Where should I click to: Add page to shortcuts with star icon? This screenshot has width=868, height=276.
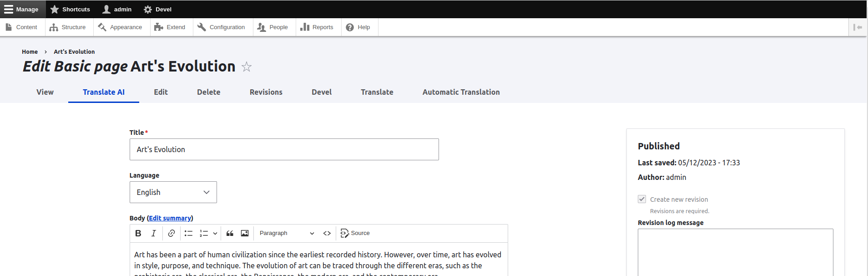pyautogui.click(x=247, y=67)
